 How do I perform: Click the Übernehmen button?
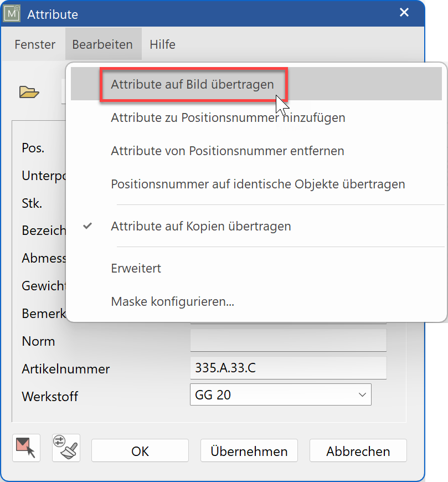point(249,451)
